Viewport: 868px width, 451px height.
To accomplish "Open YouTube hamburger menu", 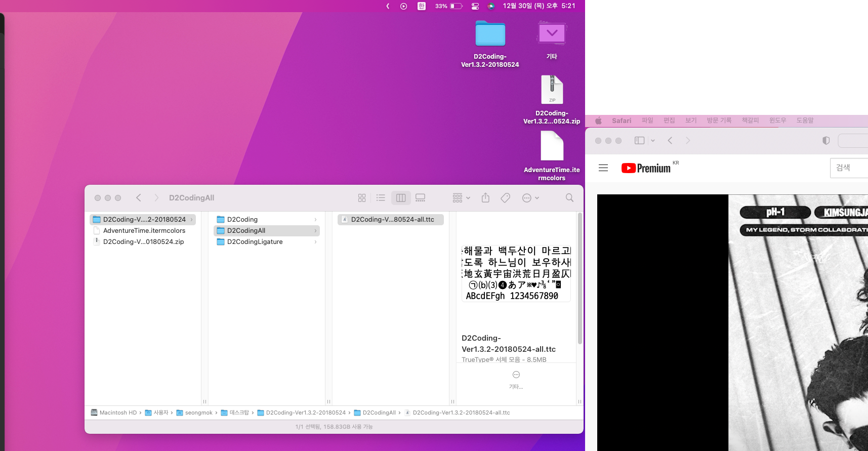I will click(603, 168).
